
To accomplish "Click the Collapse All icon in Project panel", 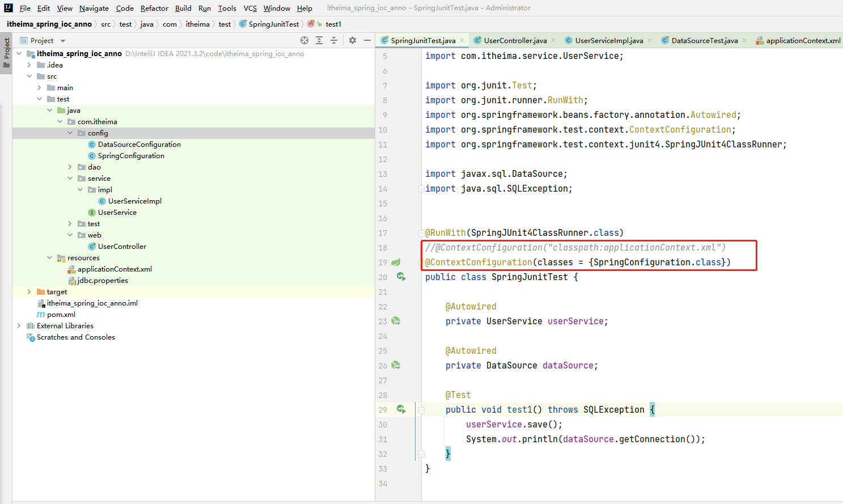I will (334, 40).
